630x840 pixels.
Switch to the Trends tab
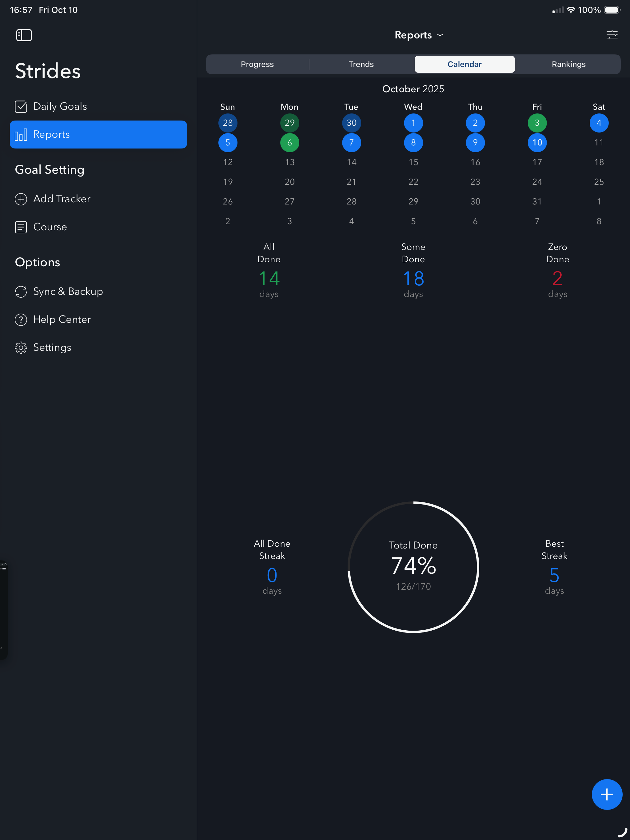click(361, 64)
